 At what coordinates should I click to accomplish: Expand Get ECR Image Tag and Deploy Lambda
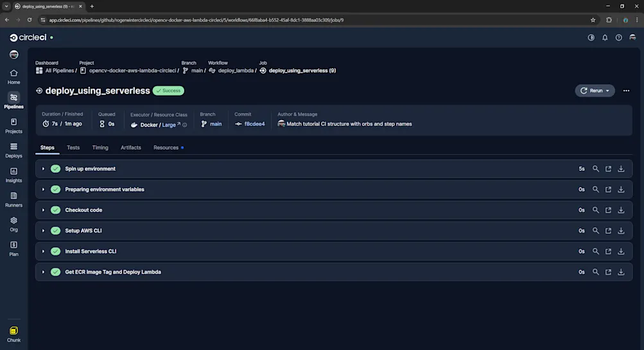[x=43, y=272]
